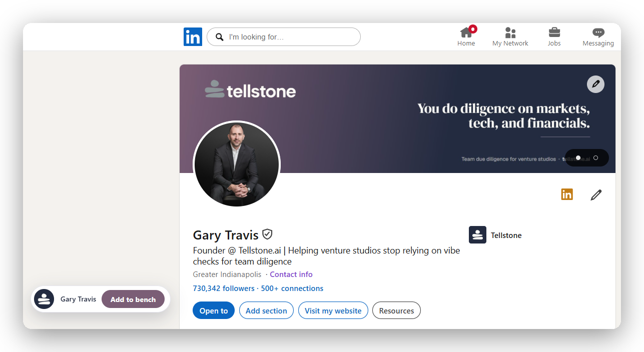Click the Tellstone company logo icon

point(477,235)
